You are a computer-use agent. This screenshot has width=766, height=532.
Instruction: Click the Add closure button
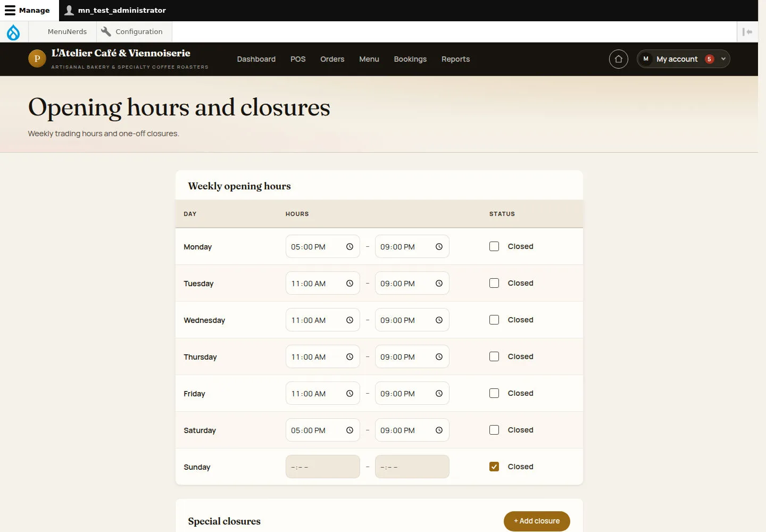(537, 521)
